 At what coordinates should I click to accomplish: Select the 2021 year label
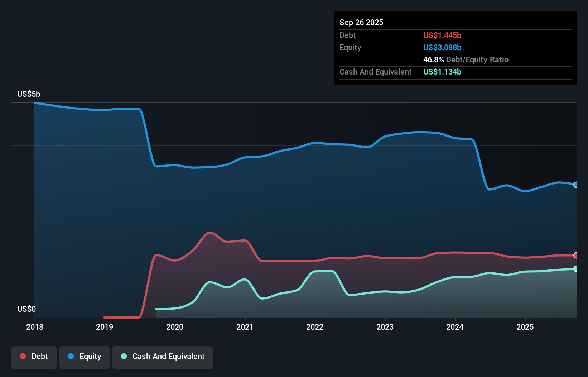(x=245, y=327)
